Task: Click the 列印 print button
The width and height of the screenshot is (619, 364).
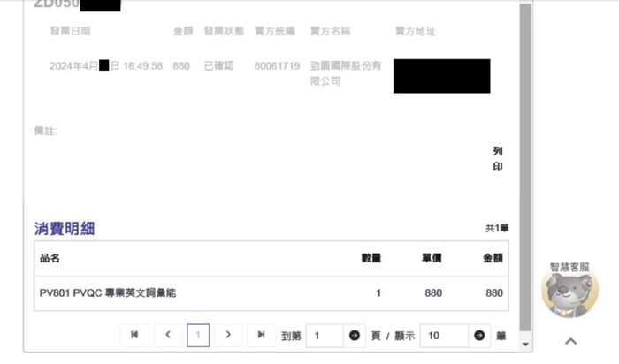Action: 498,158
